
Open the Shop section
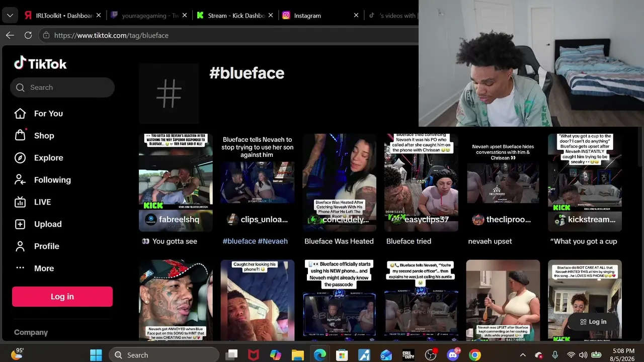click(44, 136)
